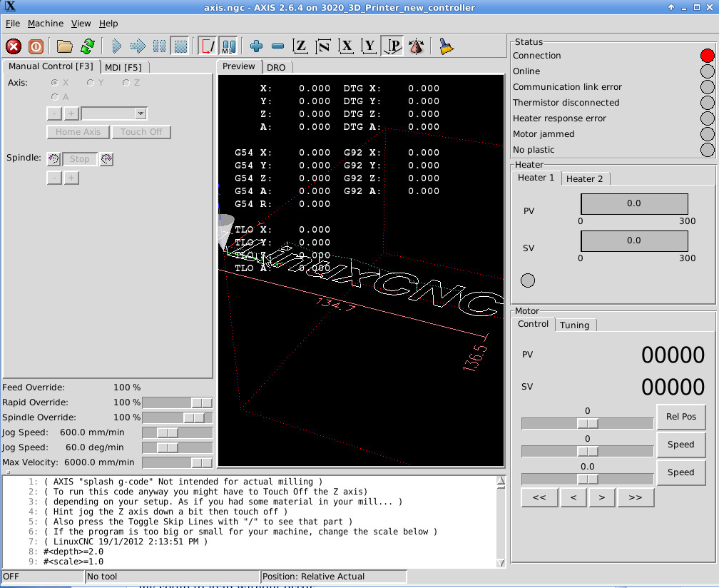Switch to the MDI [F5] tab
This screenshot has height=588, width=719.
[x=123, y=67]
